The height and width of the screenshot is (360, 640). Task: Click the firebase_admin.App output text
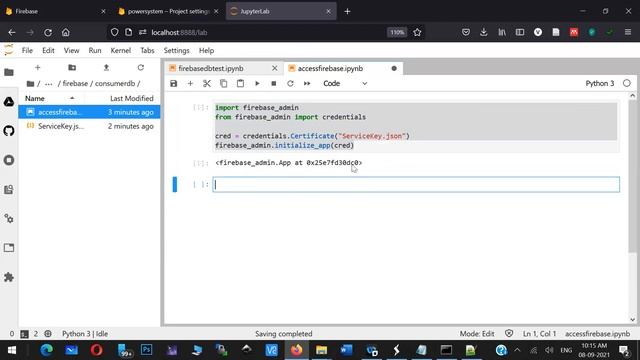288,162
